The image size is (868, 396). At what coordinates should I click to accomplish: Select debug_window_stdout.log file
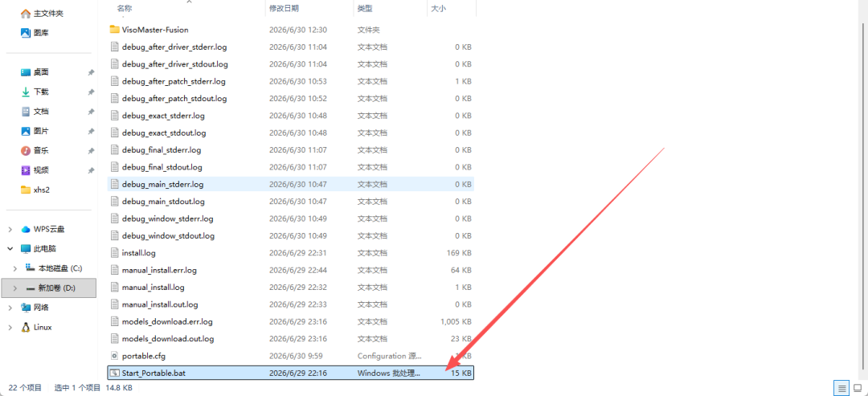(x=291, y=235)
